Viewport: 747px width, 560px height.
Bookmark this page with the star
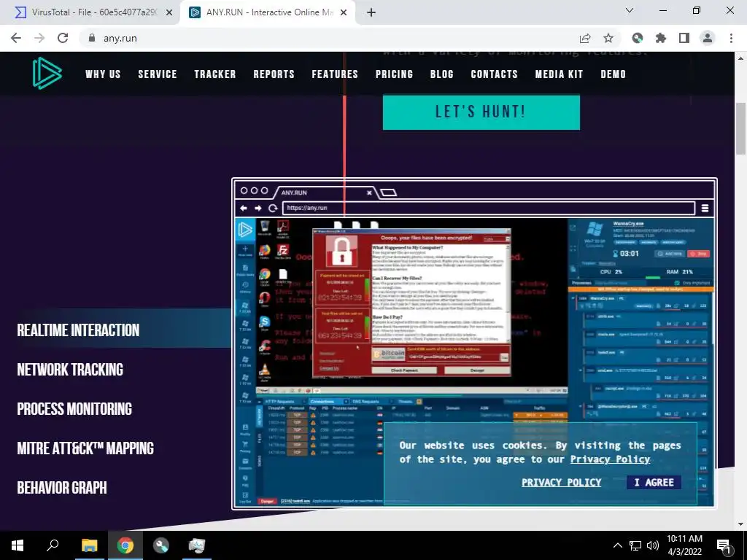608,38
